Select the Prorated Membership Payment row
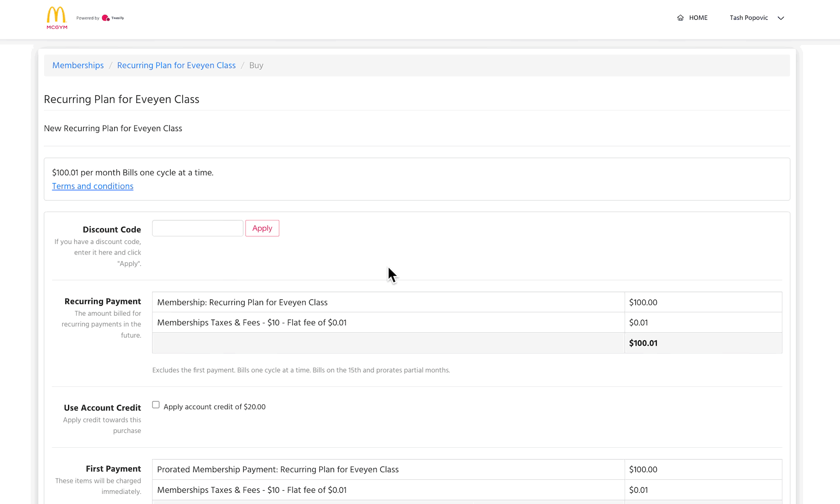Image resolution: width=840 pixels, height=504 pixels. point(278,470)
